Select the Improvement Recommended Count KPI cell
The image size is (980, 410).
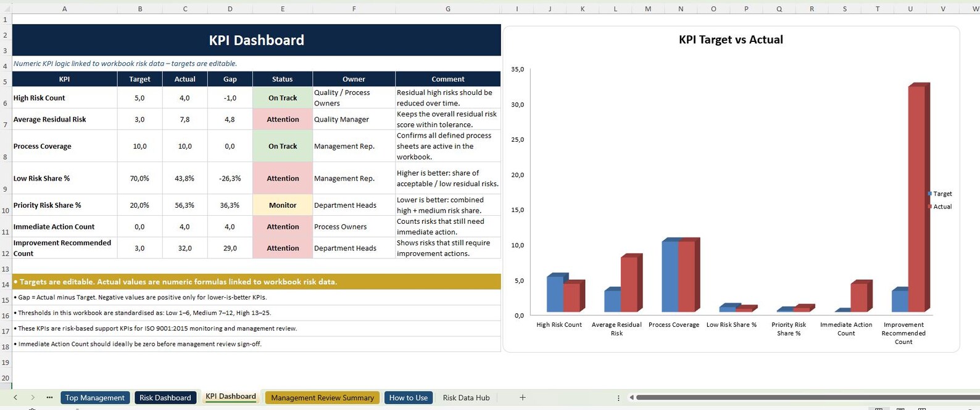pos(65,248)
